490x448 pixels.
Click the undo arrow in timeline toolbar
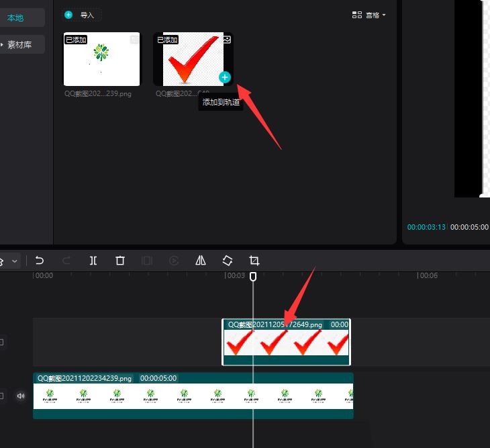tap(40, 261)
